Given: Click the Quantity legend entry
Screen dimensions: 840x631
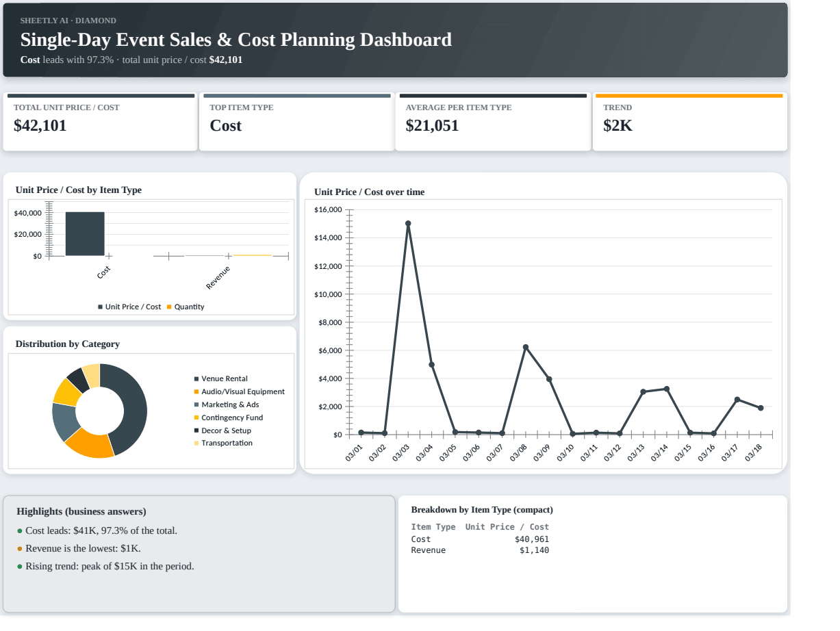Looking at the screenshot, I should (186, 307).
